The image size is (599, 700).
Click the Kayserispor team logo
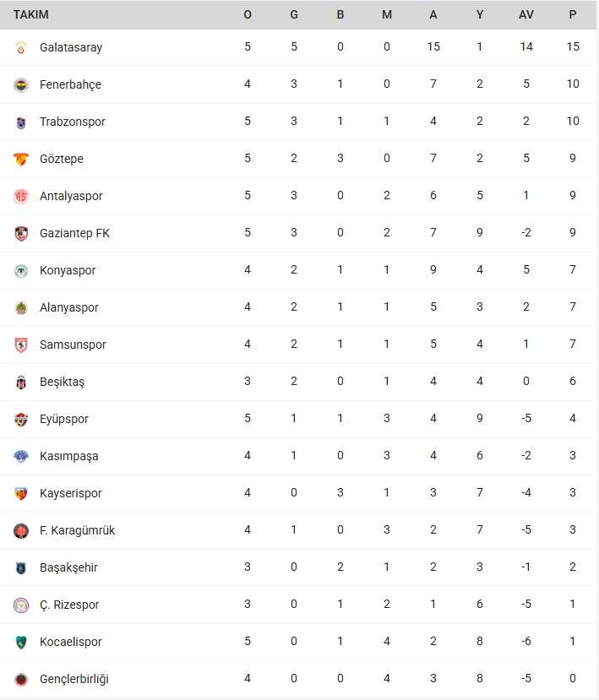click(21, 494)
